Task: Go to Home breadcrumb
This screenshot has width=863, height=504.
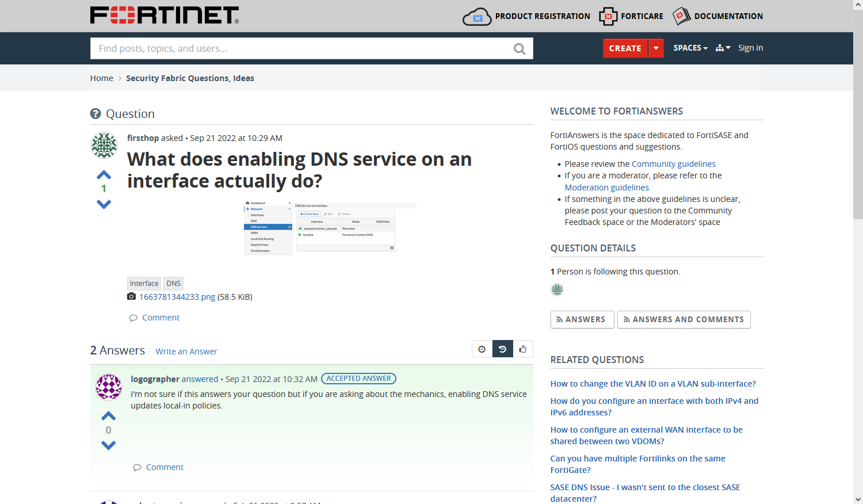Action: pyautogui.click(x=102, y=78)
